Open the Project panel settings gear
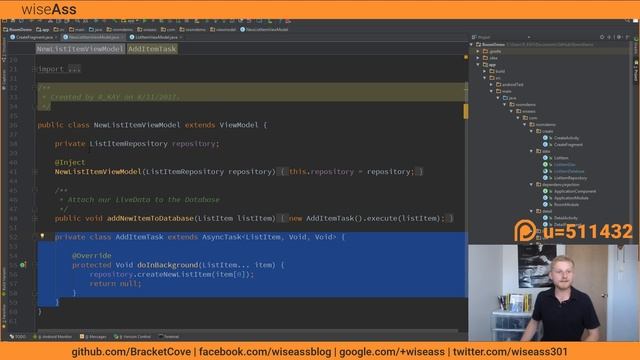Image resolution: width=640 pixels, height=360 pixels. pyautogui.click(x=618, y=37)
